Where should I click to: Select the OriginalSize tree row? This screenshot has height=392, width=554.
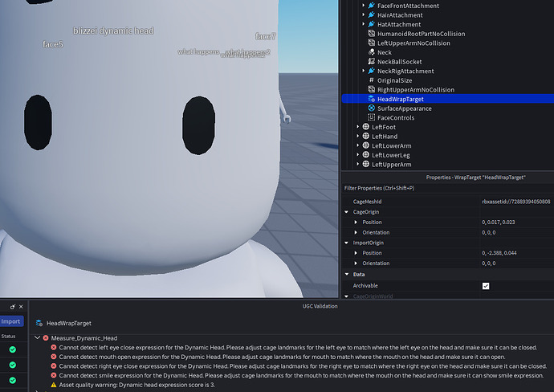[448, 80]
